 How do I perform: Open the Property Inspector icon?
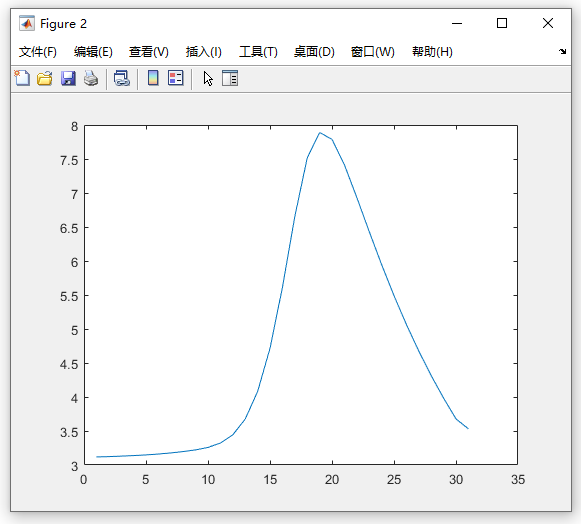tap(230, 78)
